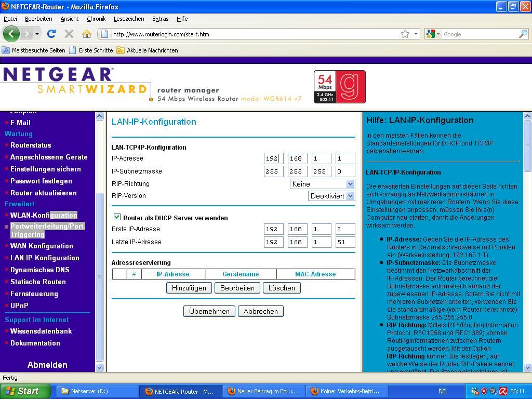
Task: Open Dynamisches DNS in sidebar
Action: pyautogui.click(x=39, y=270)
